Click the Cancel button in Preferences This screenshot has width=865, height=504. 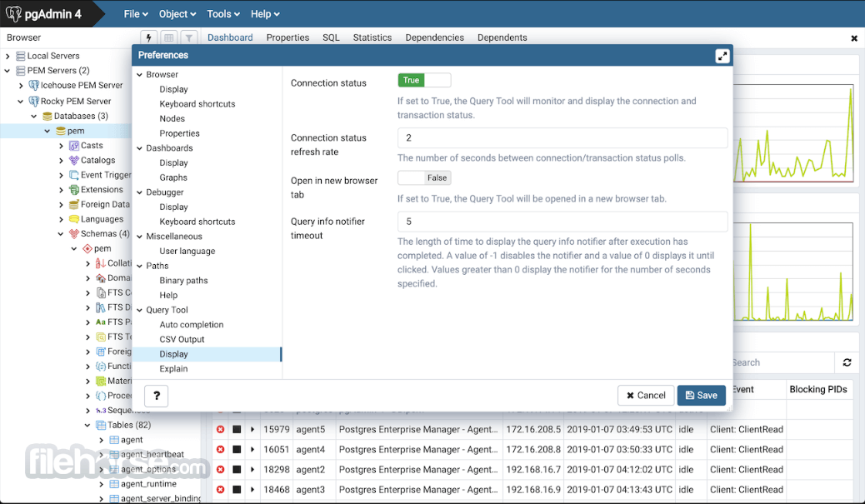coord(646,396)
